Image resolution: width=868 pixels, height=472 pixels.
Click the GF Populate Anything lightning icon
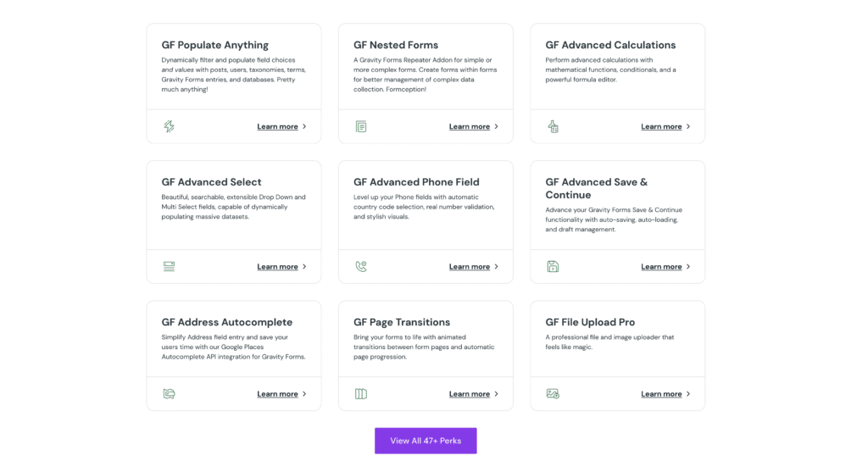(169, 126)
